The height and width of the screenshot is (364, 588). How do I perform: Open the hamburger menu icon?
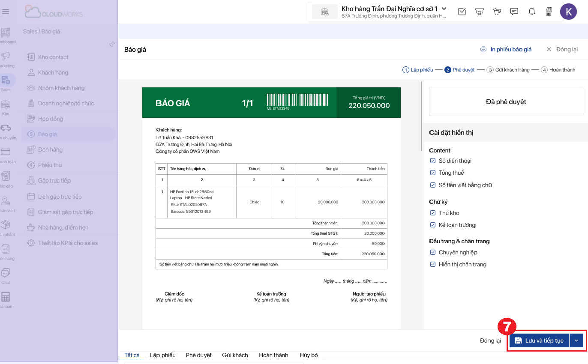[x=6, y=12]
